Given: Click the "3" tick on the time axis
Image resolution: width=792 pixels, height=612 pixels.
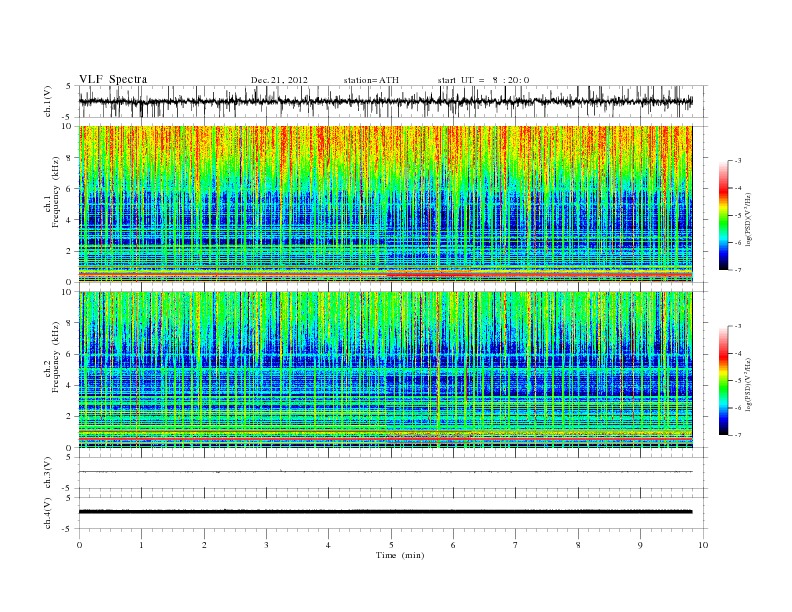Looking at the screenshot, I should pyautogui.click(x=266, y=545).
